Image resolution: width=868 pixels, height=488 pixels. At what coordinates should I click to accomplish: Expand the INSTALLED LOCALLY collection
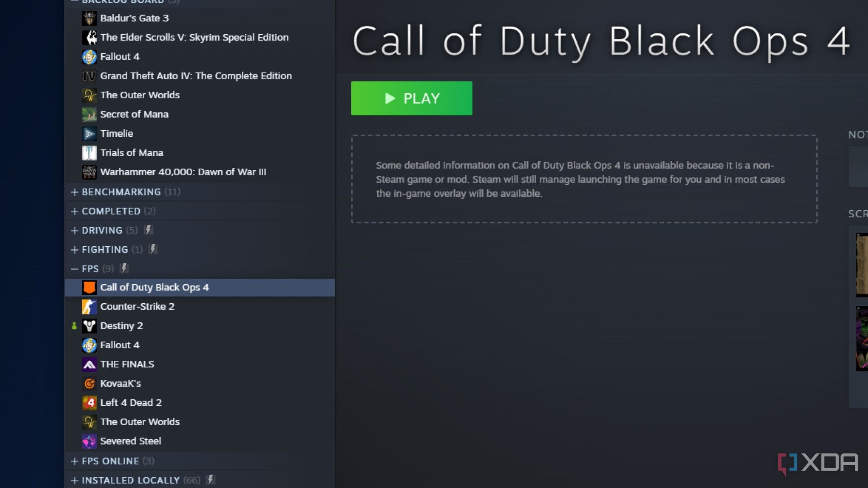tap(74, 481)
